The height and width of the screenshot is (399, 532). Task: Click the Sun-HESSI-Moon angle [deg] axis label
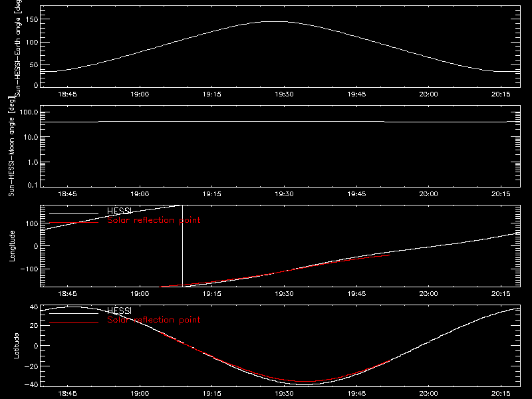11,146
